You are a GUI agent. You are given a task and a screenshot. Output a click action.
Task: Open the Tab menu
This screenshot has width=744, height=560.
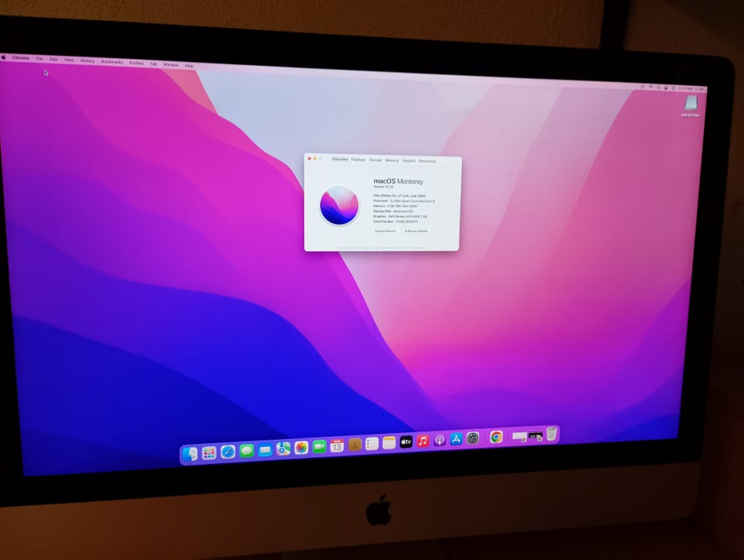point(153,64)
